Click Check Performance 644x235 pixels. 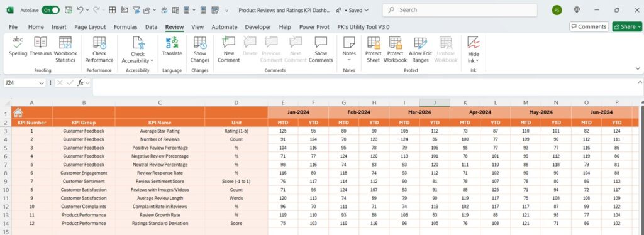click(x=99, y=49)
